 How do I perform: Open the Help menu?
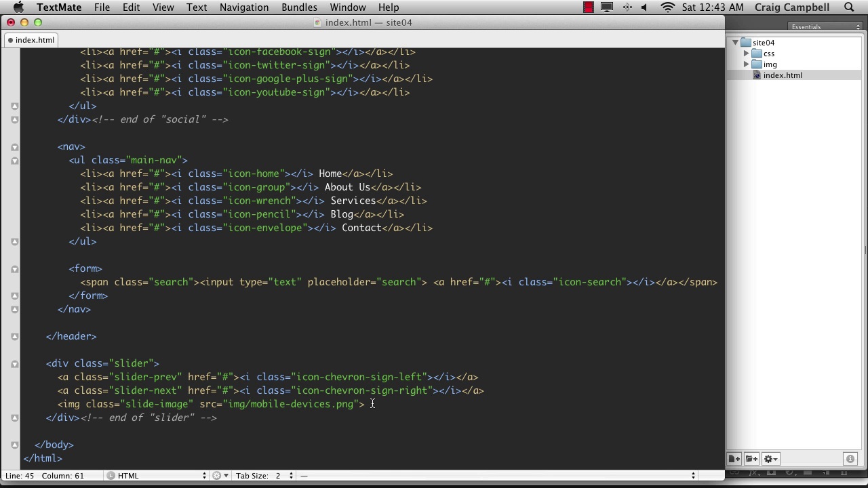389,7
